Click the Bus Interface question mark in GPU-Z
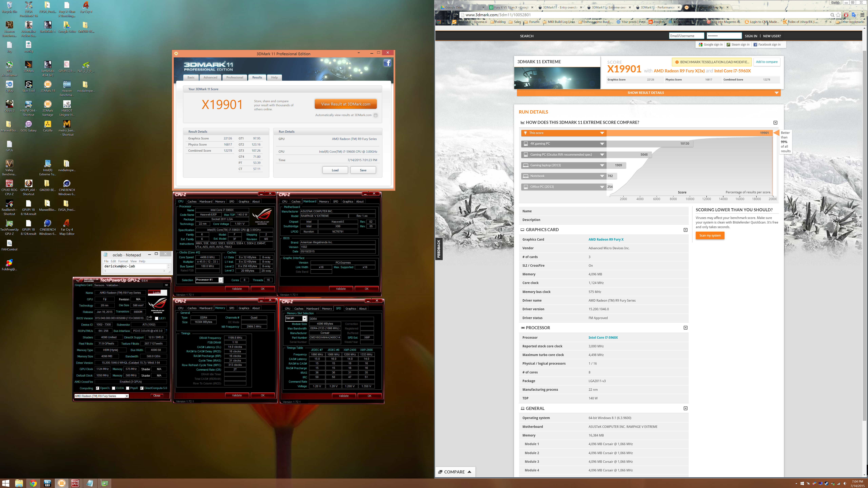868x488 pixels. pos(166,331)
